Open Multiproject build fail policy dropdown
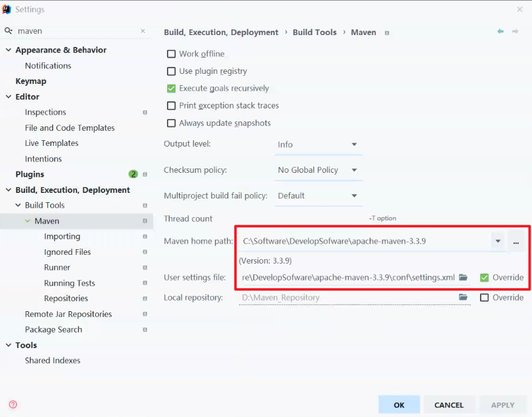The height and width of the screenshot is (417, 532). tap(318, 196)
